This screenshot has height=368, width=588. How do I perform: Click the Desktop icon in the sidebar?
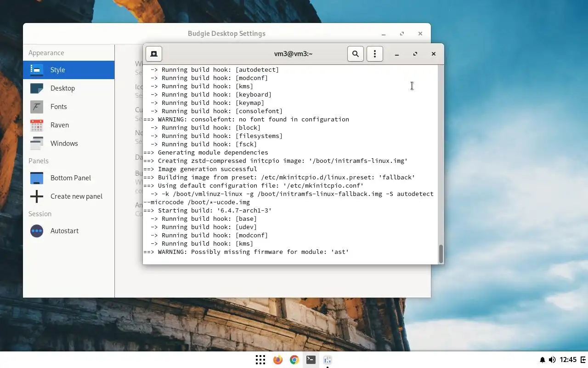(37, 88)
